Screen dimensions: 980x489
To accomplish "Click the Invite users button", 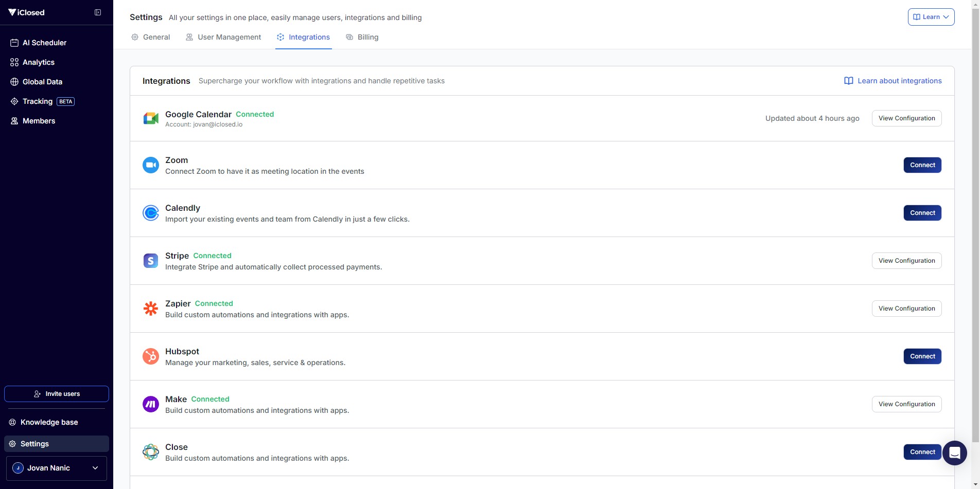I will tap(57, 394).
